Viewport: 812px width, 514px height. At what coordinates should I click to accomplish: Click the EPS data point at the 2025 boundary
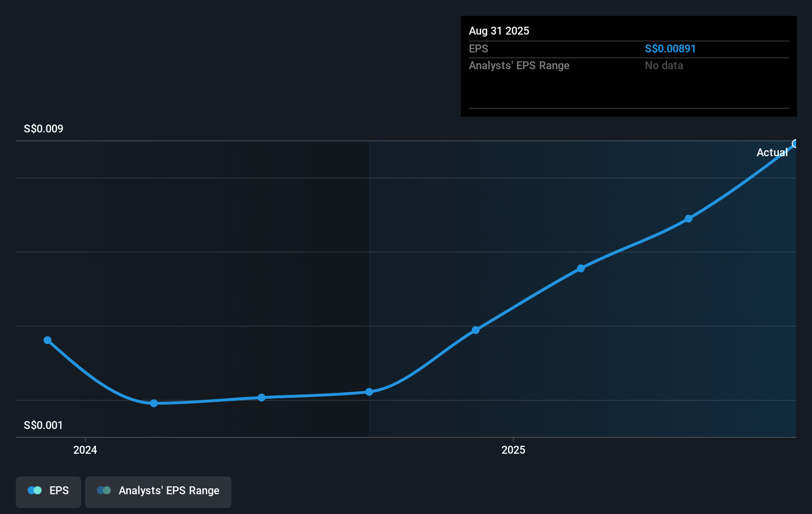click(475, 330)
